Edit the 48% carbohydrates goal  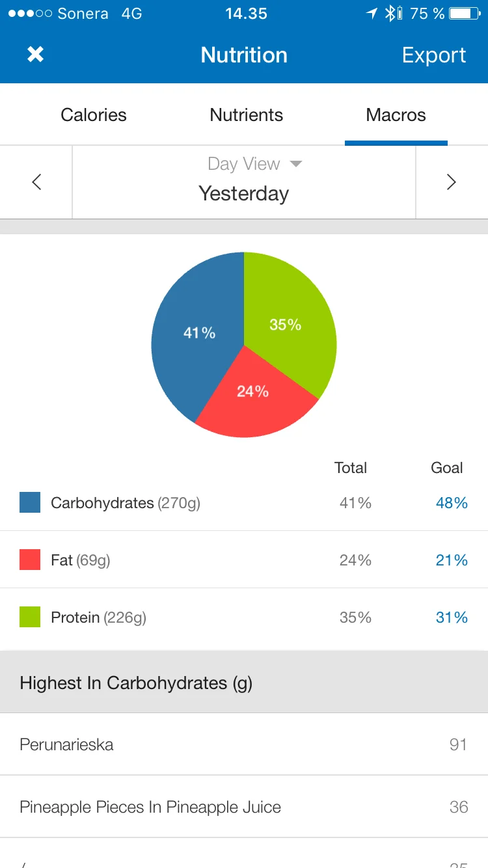click(452, 503)
